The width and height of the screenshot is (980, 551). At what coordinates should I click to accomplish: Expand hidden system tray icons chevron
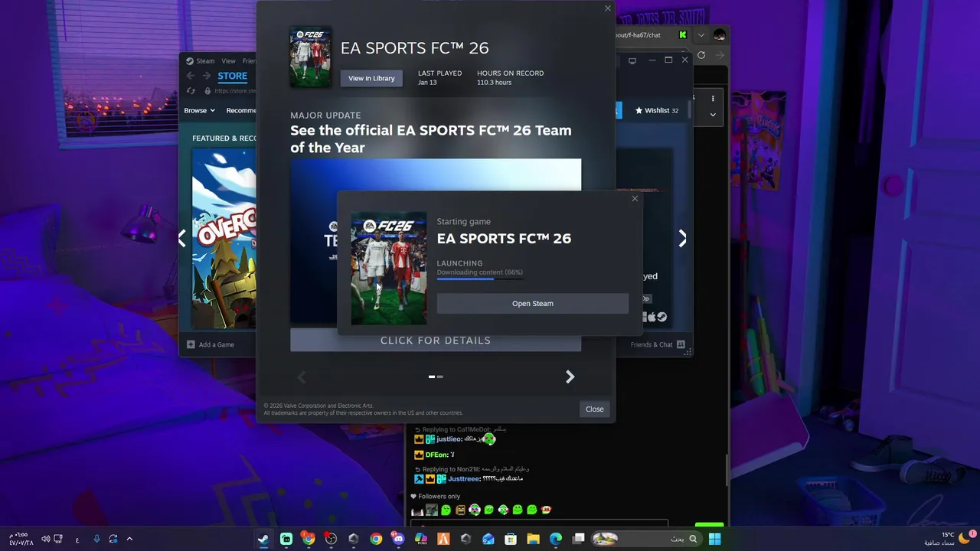129,539
